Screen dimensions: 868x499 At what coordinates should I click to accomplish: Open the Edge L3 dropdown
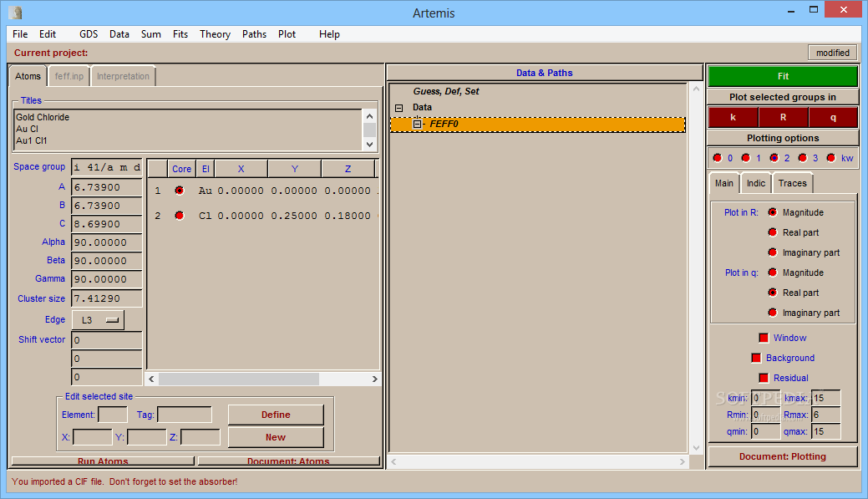[98, 320]
